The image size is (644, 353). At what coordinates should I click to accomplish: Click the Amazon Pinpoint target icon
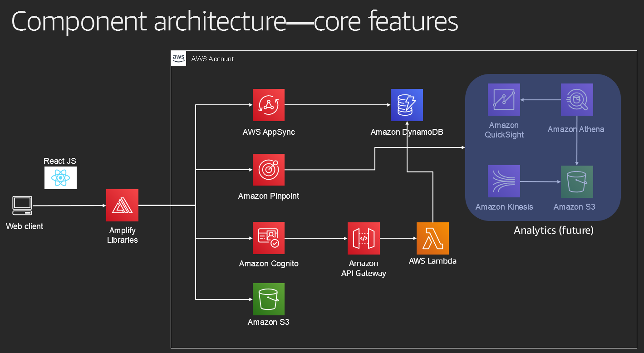pos(269,170)
